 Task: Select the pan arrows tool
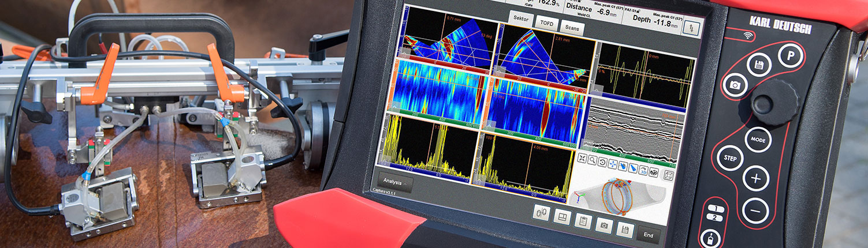[613, 164]
